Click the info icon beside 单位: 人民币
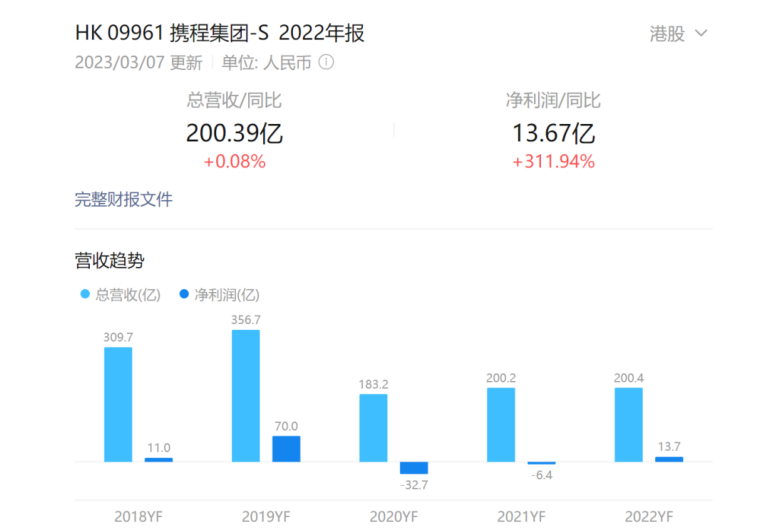 tap(326, 62)
